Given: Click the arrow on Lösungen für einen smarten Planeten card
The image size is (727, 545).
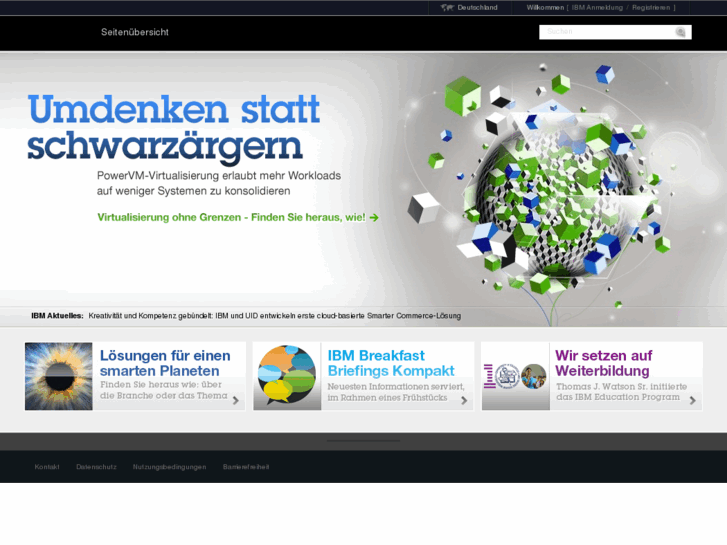Looking at the screenshot, I should click(x=236, y=400).
